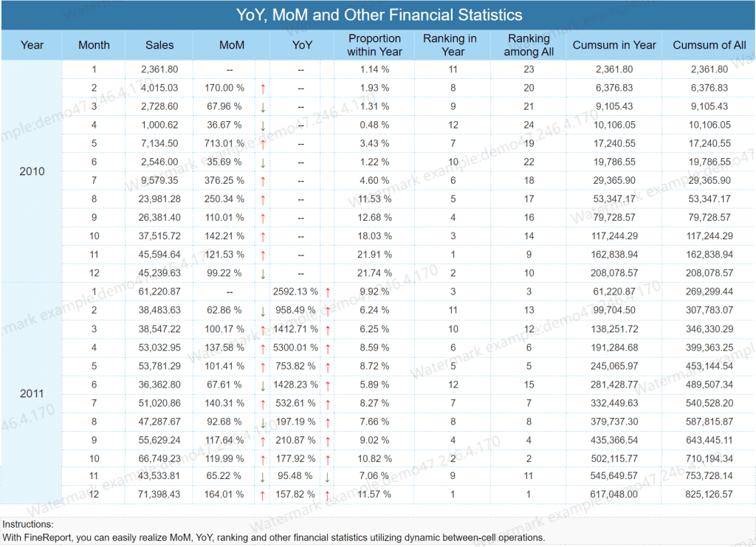
Task: Click the green down arrow beside 95.48 % YoY
Action: pyautogui.click(x=327, y=477)
